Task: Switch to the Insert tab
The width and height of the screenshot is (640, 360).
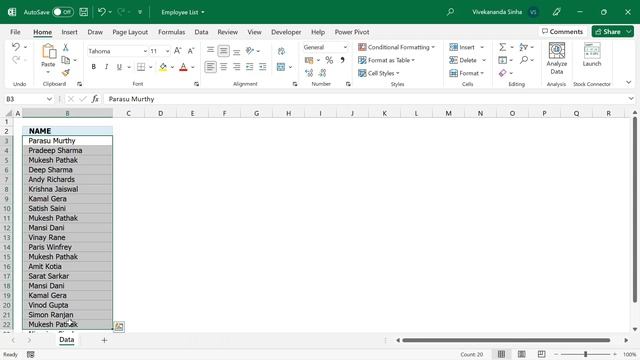Action: pyautogui.click(x=69, y=32)
